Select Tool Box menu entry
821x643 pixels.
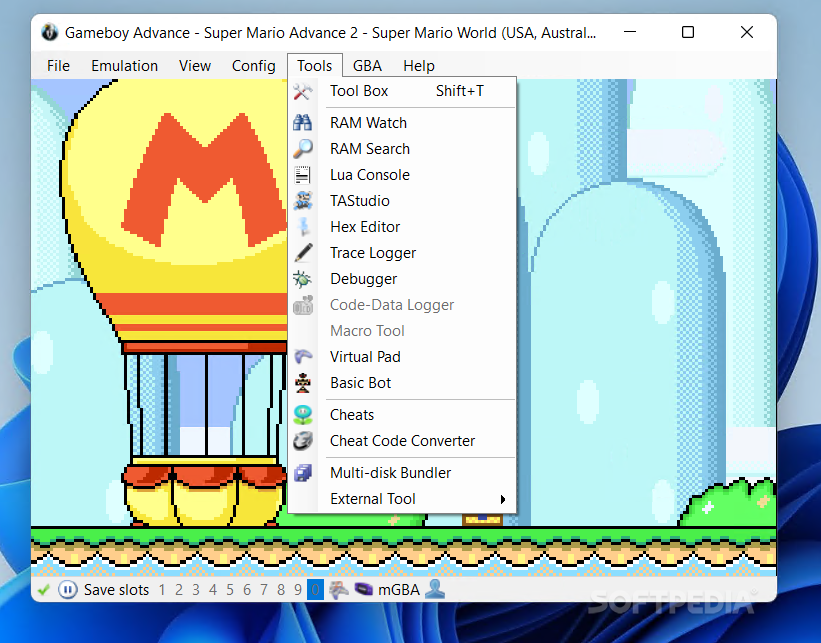coord(402,91)
